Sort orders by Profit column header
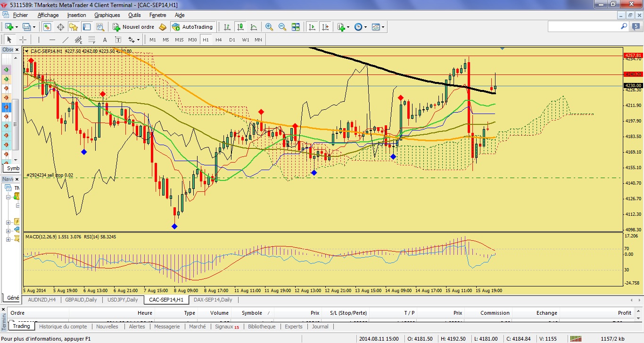The image size is (644, 343). pyautogui.click(x=624, y=313)
